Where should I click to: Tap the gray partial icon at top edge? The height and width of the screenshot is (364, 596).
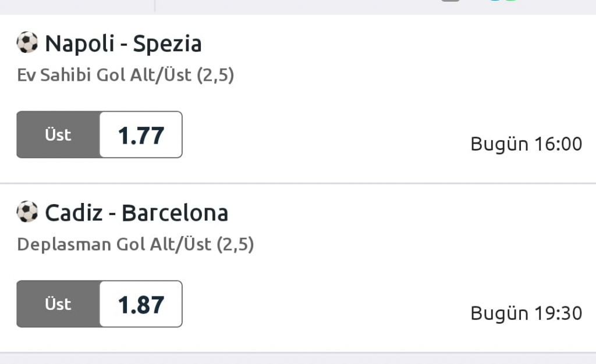[x=450, y=1]
